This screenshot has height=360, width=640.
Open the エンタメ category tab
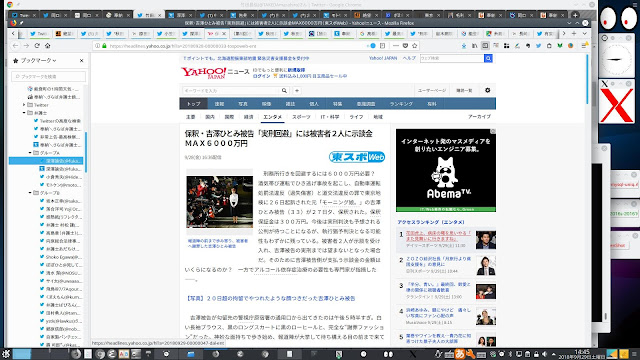pyautogui.click(x=272, y=117)
